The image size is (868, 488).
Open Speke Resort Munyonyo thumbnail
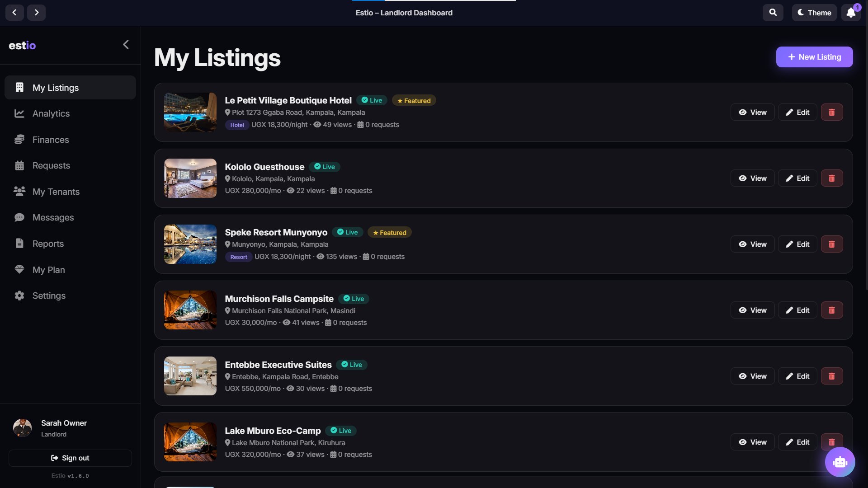(x=190, y=244)
